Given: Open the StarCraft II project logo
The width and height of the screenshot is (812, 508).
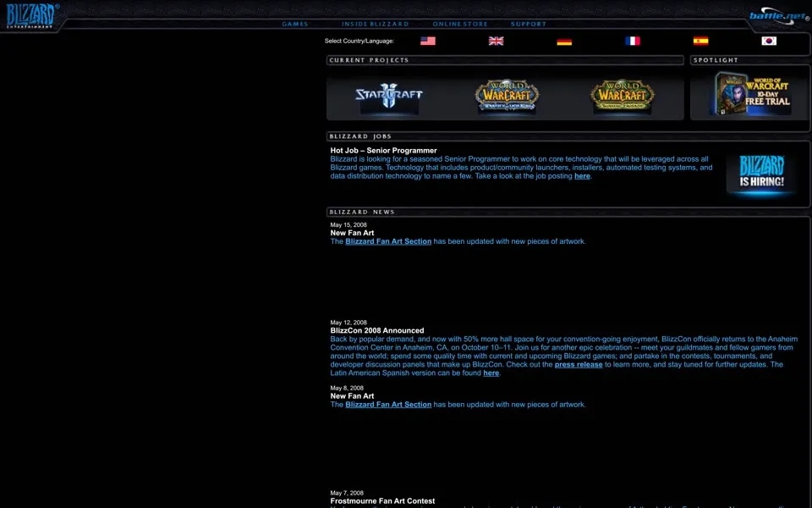Looking at the screenshot, I should pos(389,97).
